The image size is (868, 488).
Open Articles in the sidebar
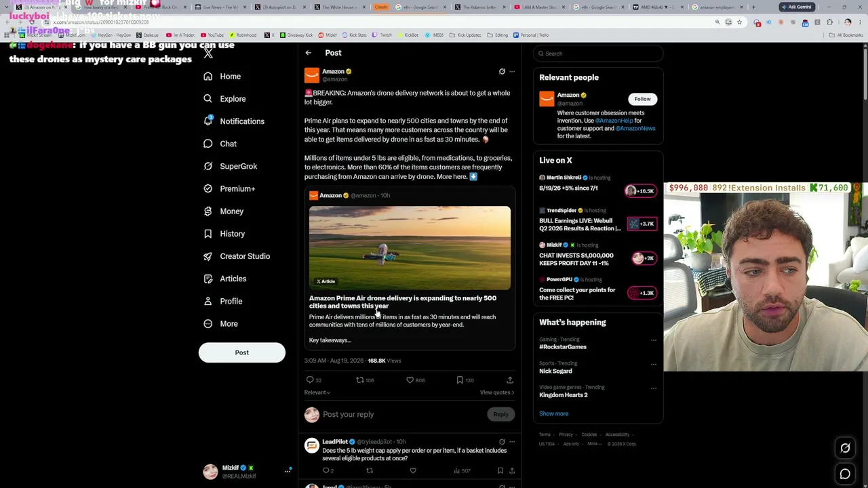pos(225,279)
